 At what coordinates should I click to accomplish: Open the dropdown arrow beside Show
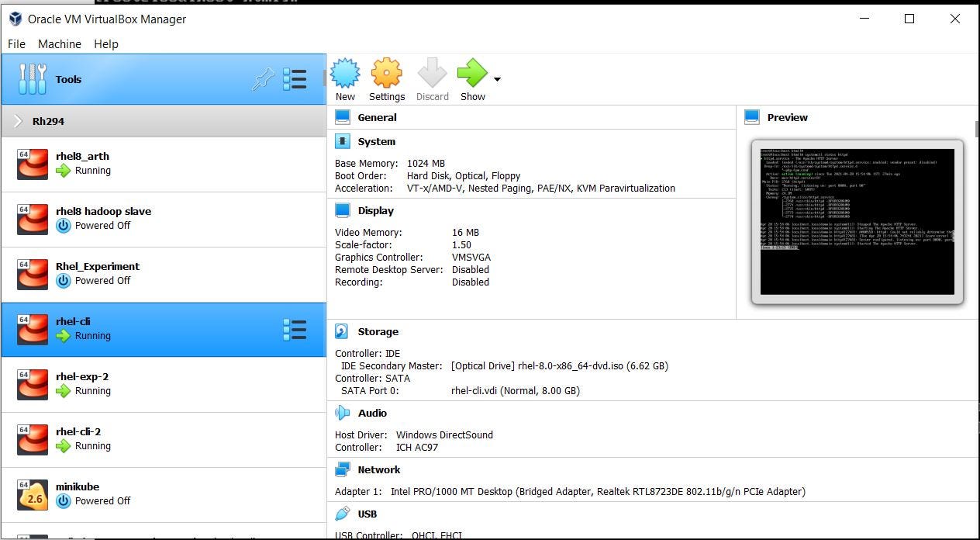point(497,79)
